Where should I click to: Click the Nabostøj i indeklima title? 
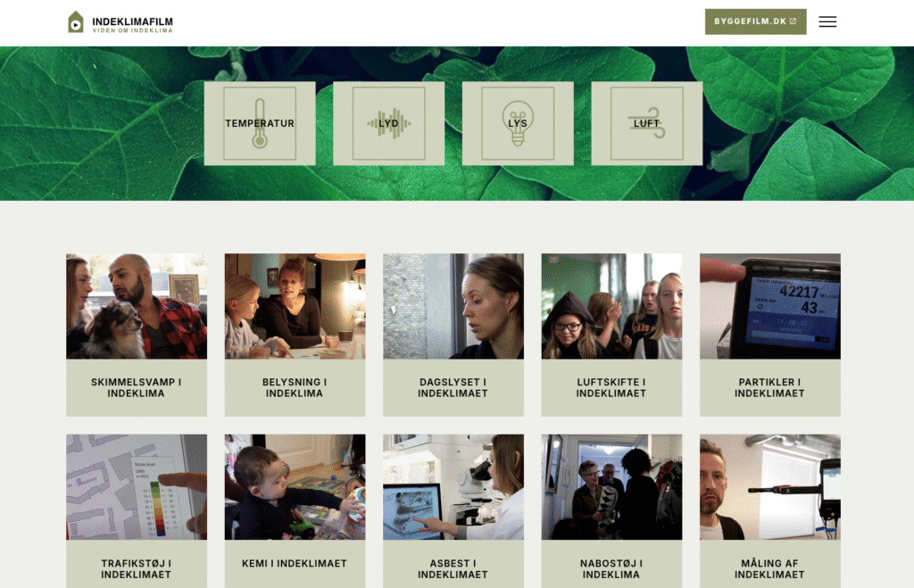tap(611, 568)
